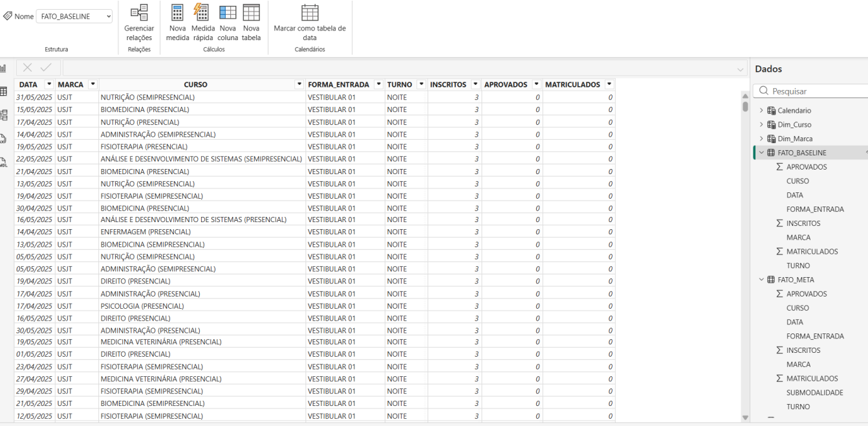Image resolution: width=868 pixels, height=426 pixels.
Task: Open INSCRITOS column filter dropdown
Action: [x=475, y=85]
